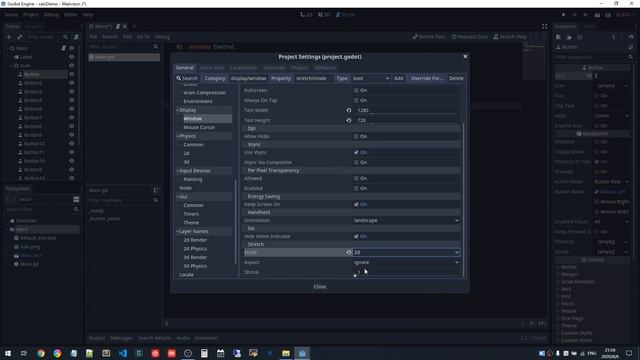Switch to Localization tab
The width and height of the screenshot is (640, 360).
coord(244,68)
